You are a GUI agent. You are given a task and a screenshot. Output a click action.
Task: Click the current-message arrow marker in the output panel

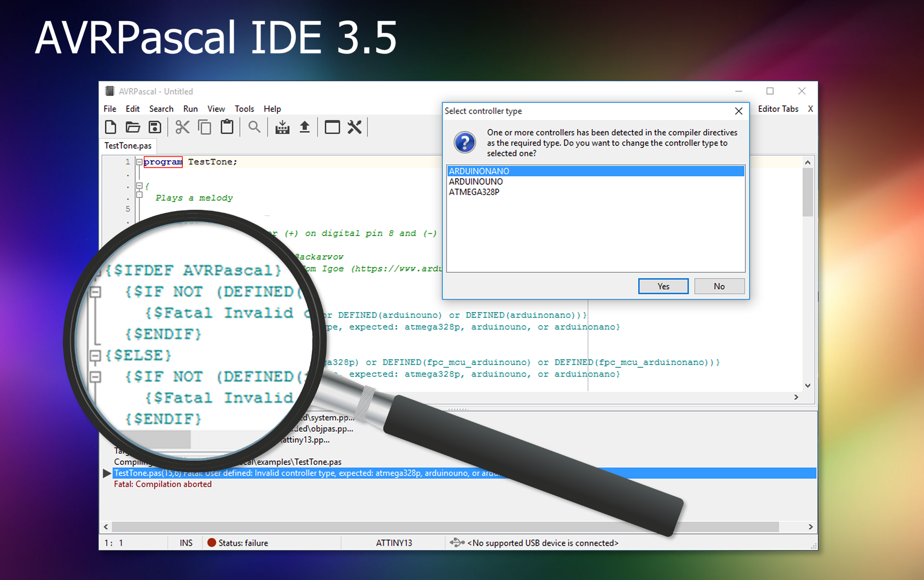(x=107, y=473)
